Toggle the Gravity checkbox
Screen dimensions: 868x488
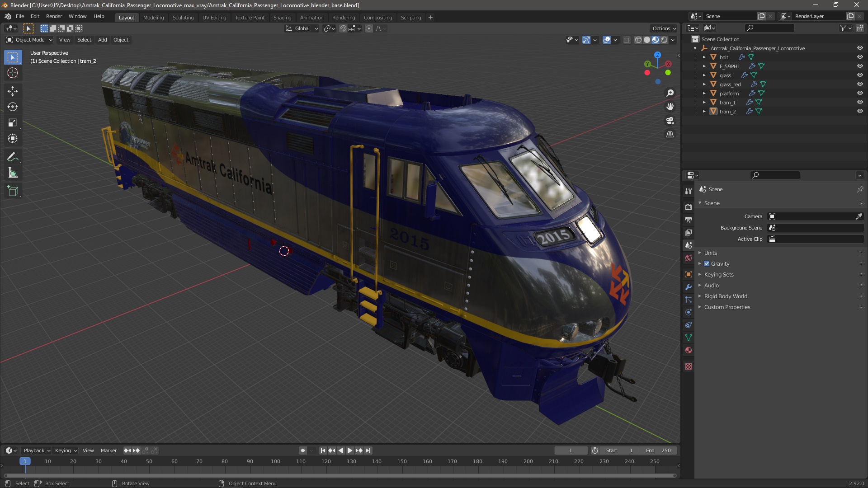707,263
